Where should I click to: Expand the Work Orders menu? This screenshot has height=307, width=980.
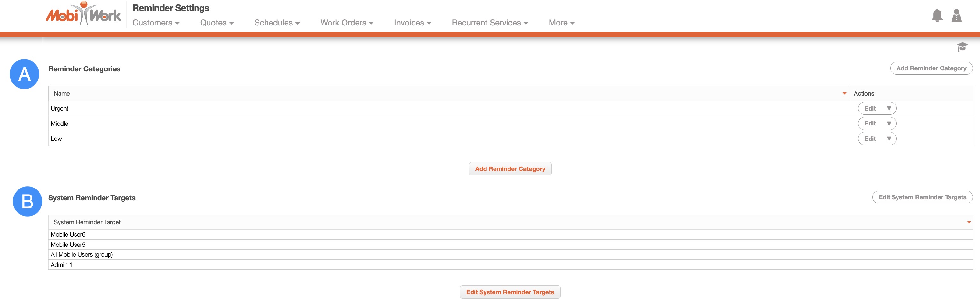[x=347, y=23]
